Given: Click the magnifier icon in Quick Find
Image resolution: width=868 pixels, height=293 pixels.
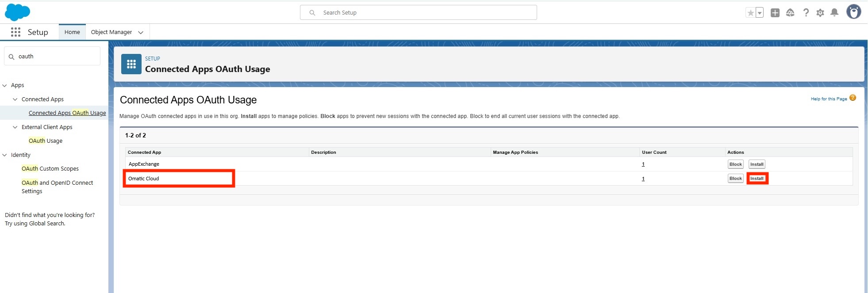Looking at the screenshot, I should pyautogui.click(x=12, y=57).
